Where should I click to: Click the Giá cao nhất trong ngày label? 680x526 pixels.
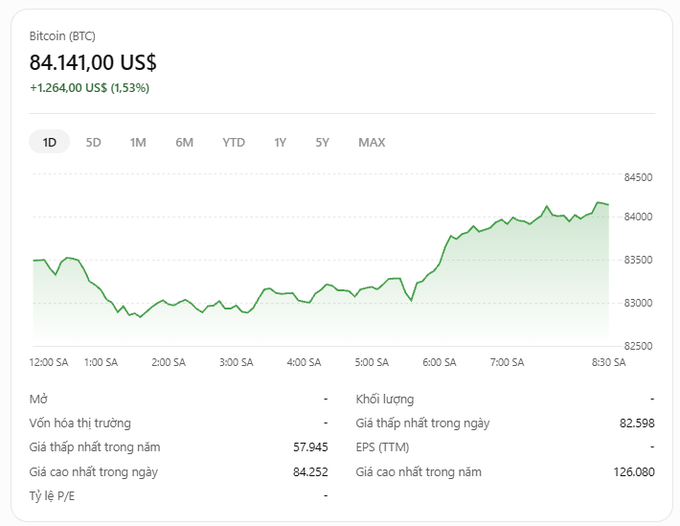click(x=93, y=472)
